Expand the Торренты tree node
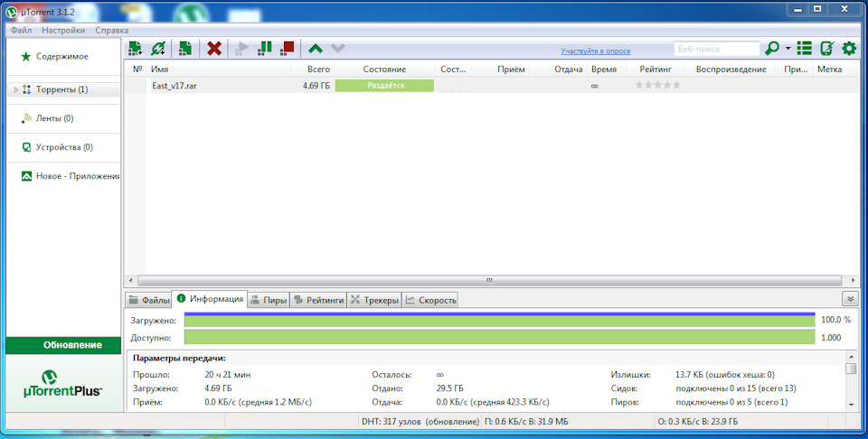Viewport: 868px width, 439px height. click(x=15, y=89)
